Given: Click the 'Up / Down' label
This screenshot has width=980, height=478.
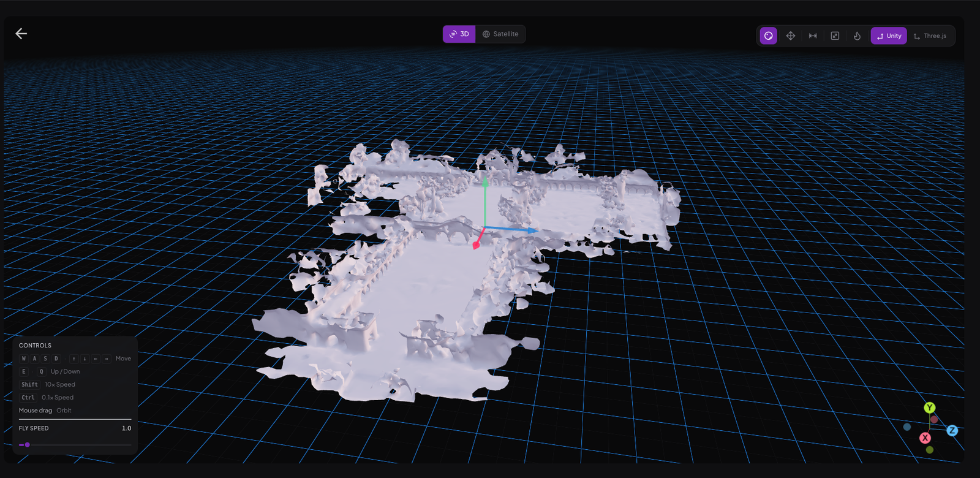Looking at the screenshot, I should pos(65,371).
